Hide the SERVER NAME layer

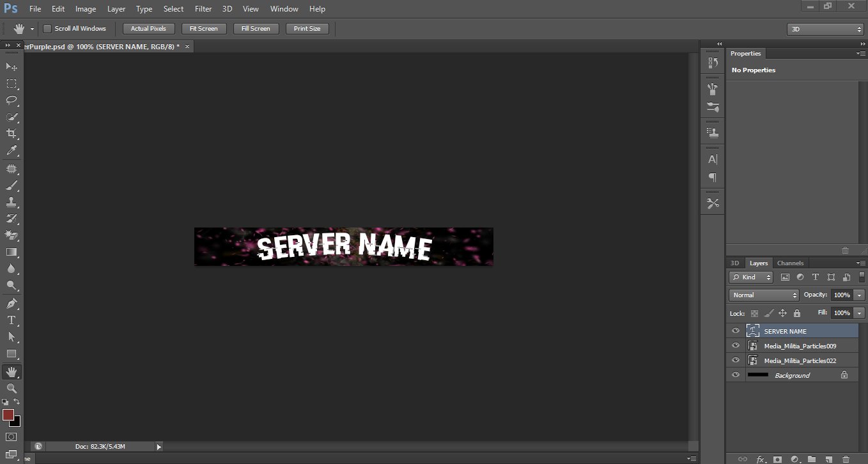coord(736,331)
